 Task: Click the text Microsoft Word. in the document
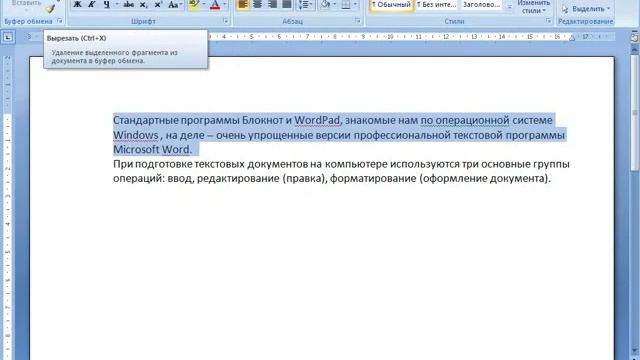152,149
